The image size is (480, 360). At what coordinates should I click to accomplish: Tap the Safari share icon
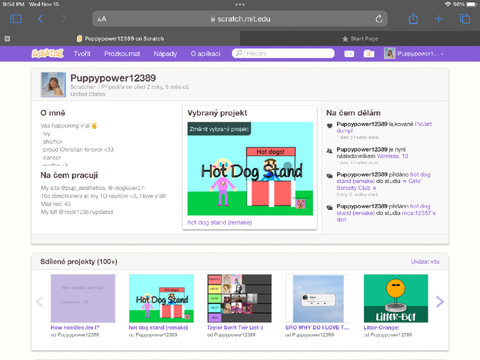(x=413, y=19)
